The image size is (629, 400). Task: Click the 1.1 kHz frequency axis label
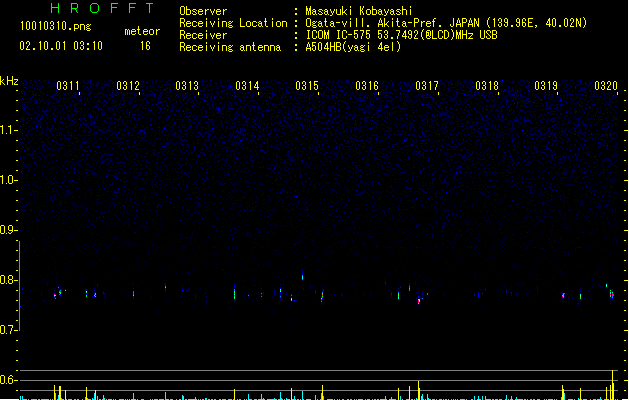pos(8,130)
